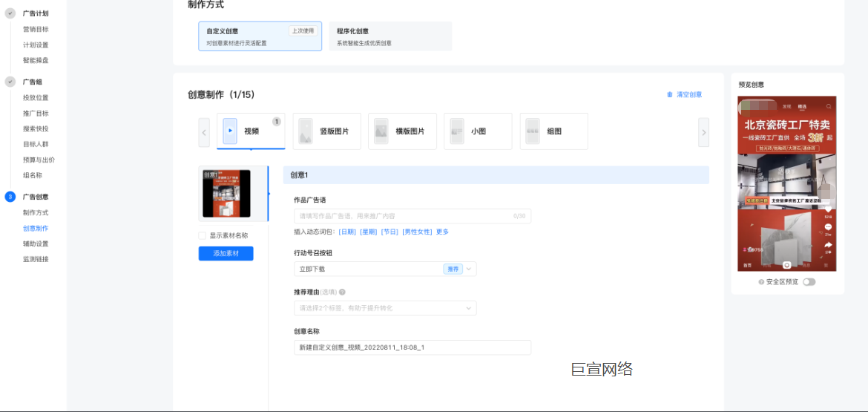868x412 pixels.
Task: Open the 推荐理由 tag dropdown
Action: 385,308
